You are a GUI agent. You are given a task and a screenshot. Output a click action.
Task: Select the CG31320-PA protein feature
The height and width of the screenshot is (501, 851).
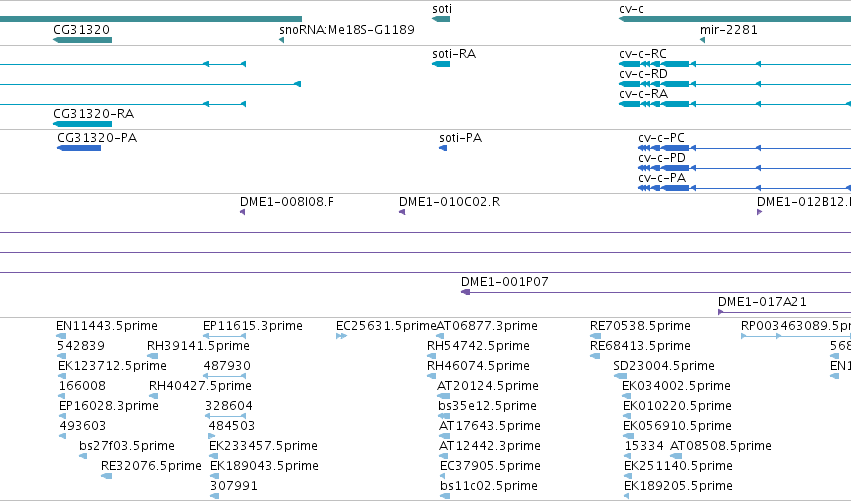pyautogui.click(x=79, y=148)
